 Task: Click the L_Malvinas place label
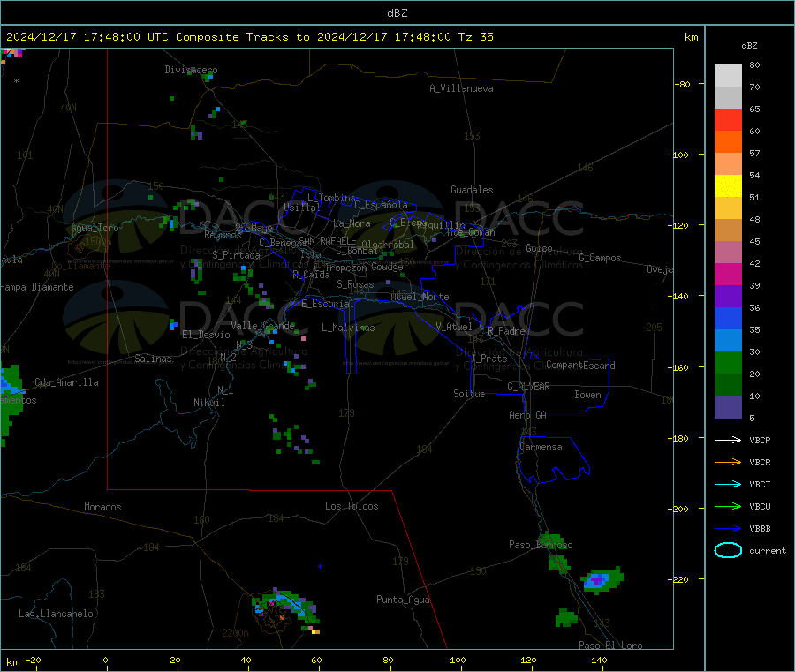coord(348,328)
